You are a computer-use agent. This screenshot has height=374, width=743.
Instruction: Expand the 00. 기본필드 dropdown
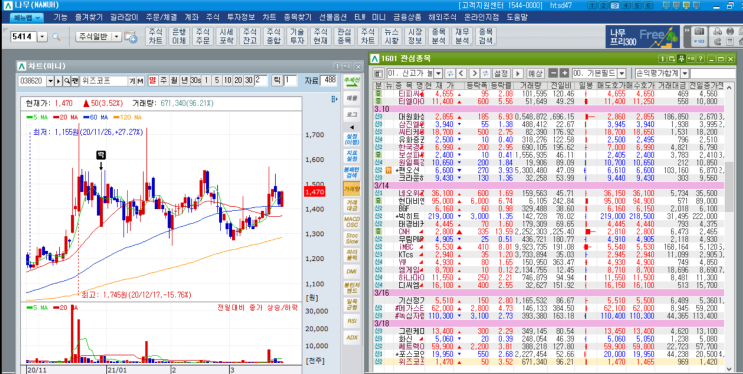point(621,73)
